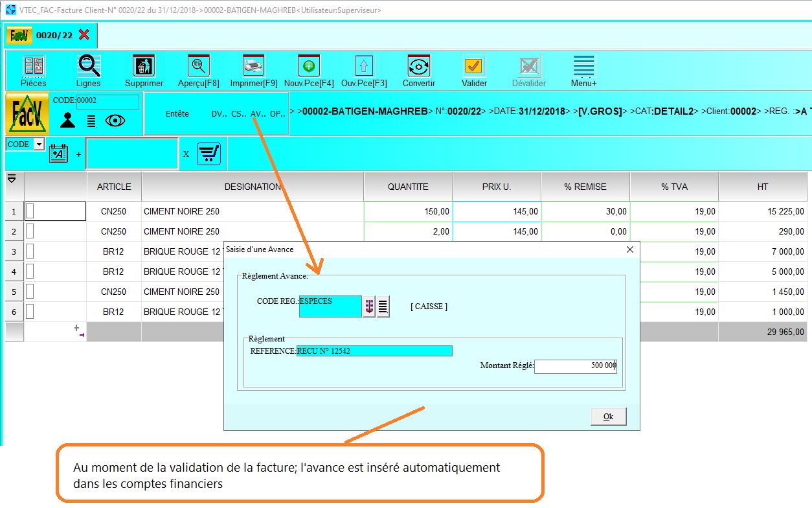Click the Imprimer[F9] printer icon

click(253, 66)
